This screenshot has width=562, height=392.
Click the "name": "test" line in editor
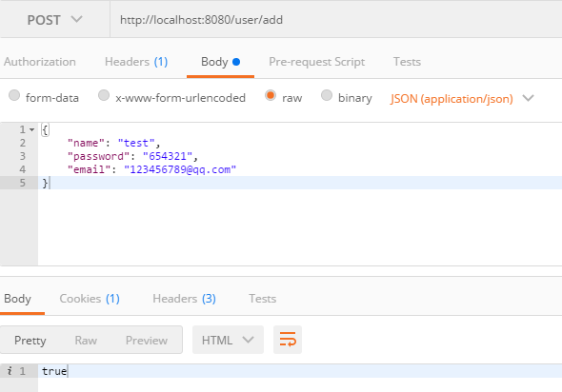(113, 143)
